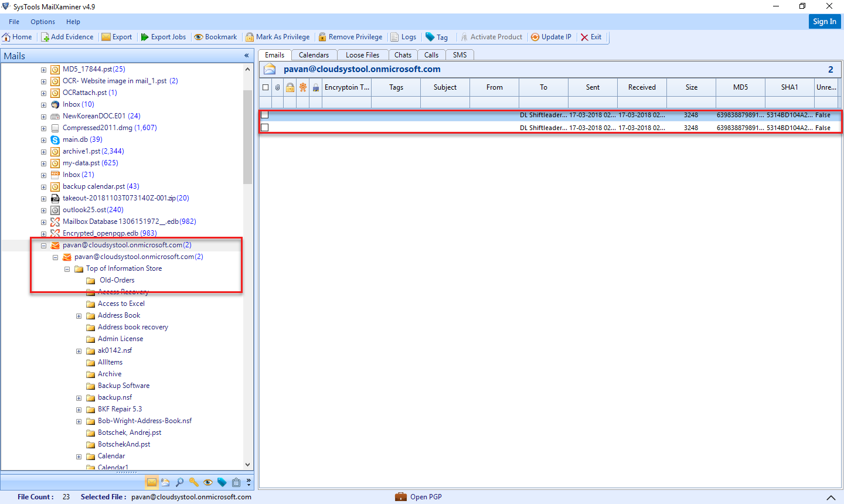Open the bottom bar overflow chevron
844x504 pixels.
click(x=249, y=482)
